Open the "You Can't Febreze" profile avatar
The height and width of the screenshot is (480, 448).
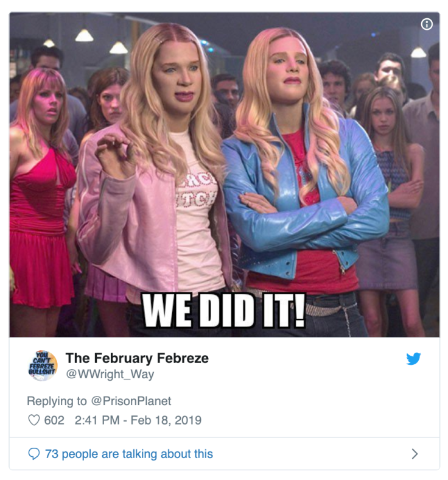(42, 365)
